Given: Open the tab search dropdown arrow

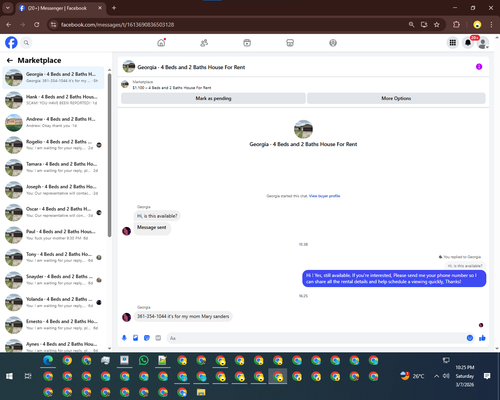Looking at the screenshot, I should click(x=7, y=8).
